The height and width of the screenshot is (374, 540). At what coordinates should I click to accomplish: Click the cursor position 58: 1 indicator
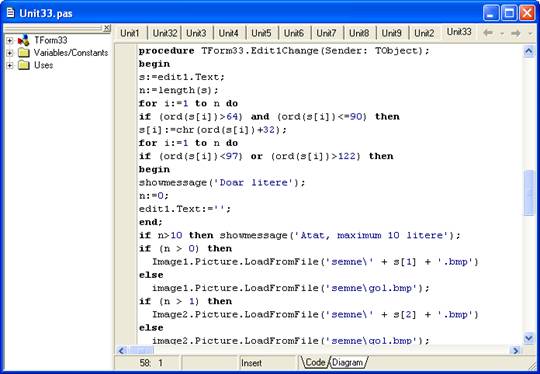tap(150, 363)
